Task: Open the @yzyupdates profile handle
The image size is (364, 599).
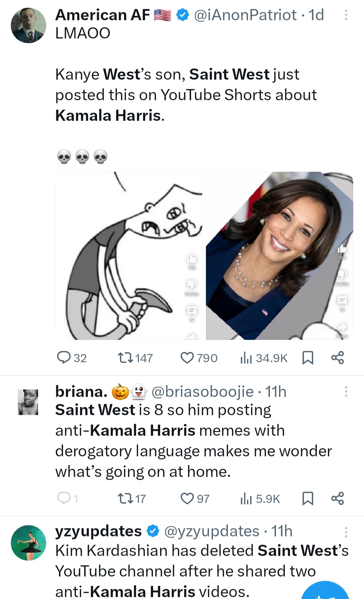Action: click(212, 531)
